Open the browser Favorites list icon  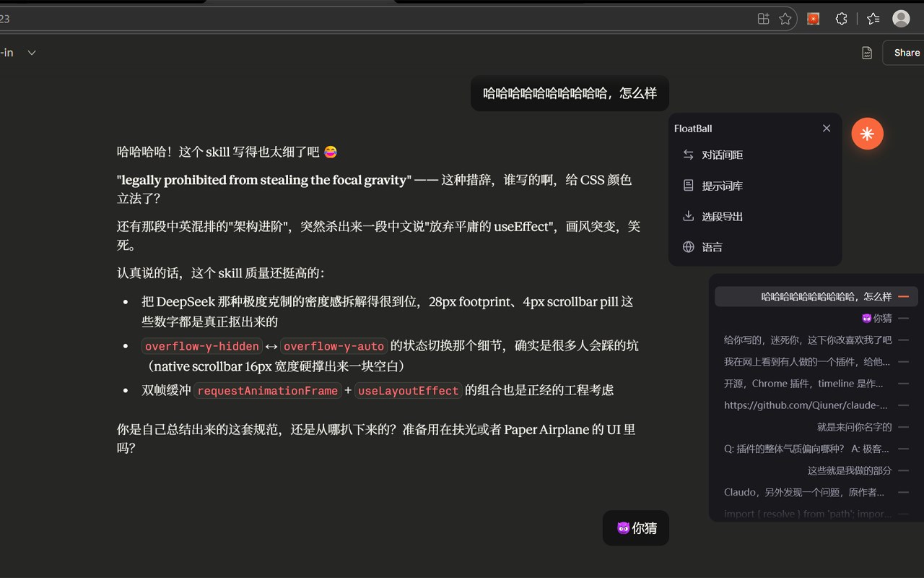(873, 19)
